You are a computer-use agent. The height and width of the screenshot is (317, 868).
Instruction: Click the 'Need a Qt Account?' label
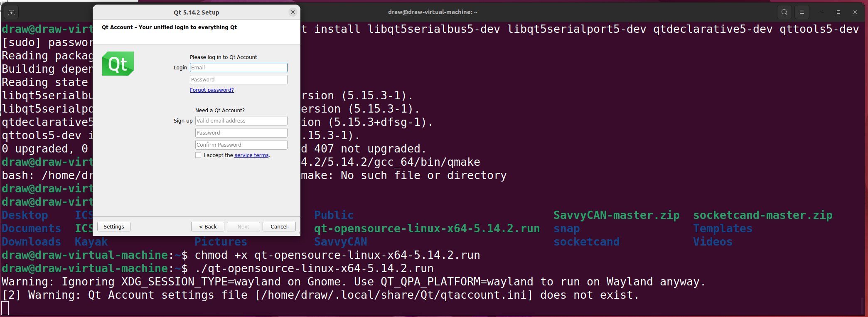click(x=220, y=110)
